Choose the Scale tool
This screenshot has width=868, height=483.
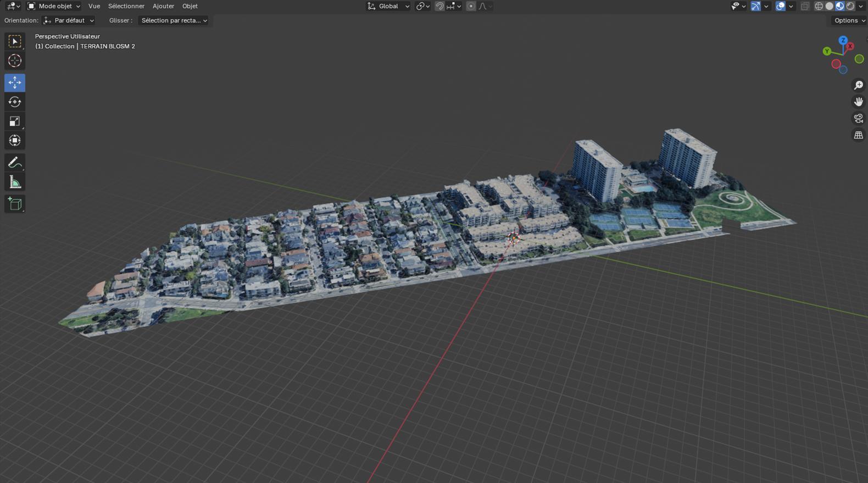click(x=15, y=121)
